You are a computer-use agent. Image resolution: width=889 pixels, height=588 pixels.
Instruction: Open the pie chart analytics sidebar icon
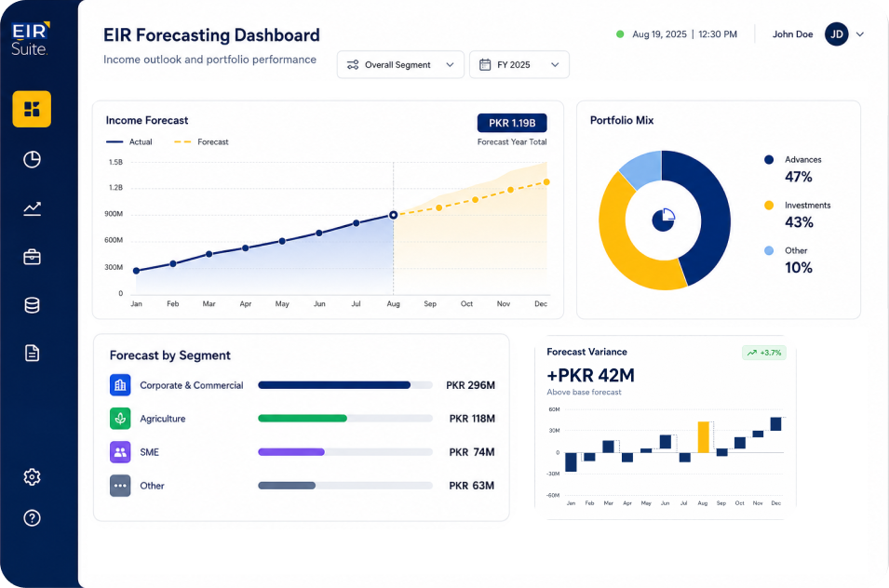[32, 159]
